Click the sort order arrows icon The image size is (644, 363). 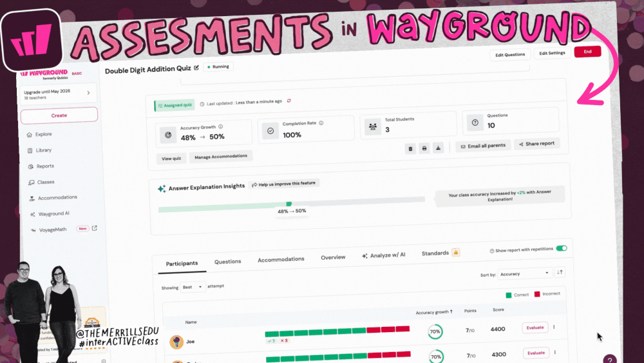pos(560,272)
